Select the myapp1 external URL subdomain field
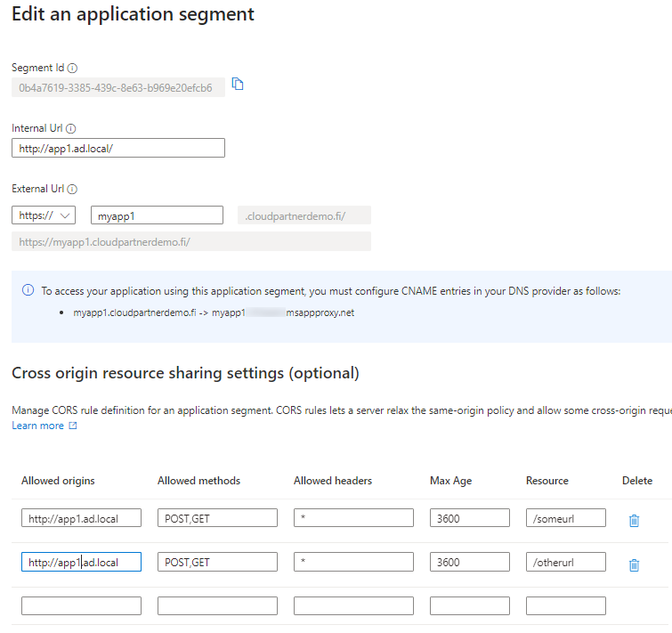This screenshot has height=633, width=672. click(x=157, y=215)
